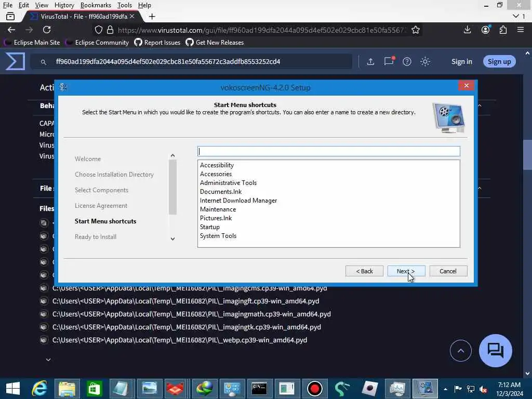Open VirusTotal notifications icon
This screenshot has width=532, height=399.
point(389,61)
